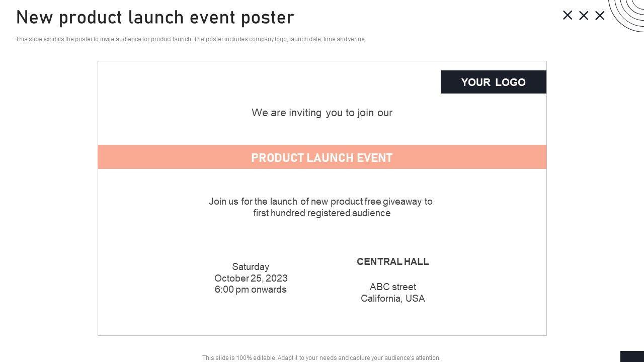The height and width of the screenshot is (362, 644).
Task: Select the YOUR LOGO placeholder
Action: [x=493, y=82]
